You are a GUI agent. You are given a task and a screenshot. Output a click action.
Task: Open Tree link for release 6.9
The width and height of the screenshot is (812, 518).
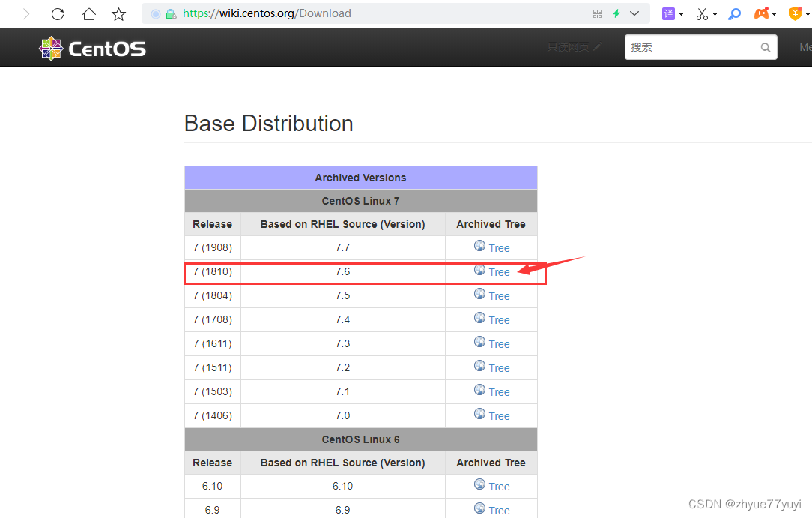pyautogui.click(x=499, y=511)
